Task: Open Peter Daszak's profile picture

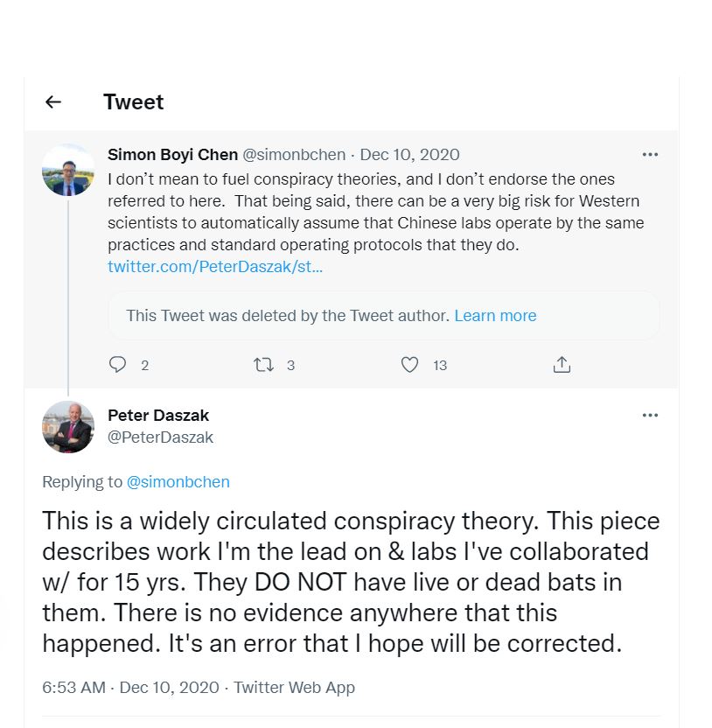Action: (x=68, y=427)
